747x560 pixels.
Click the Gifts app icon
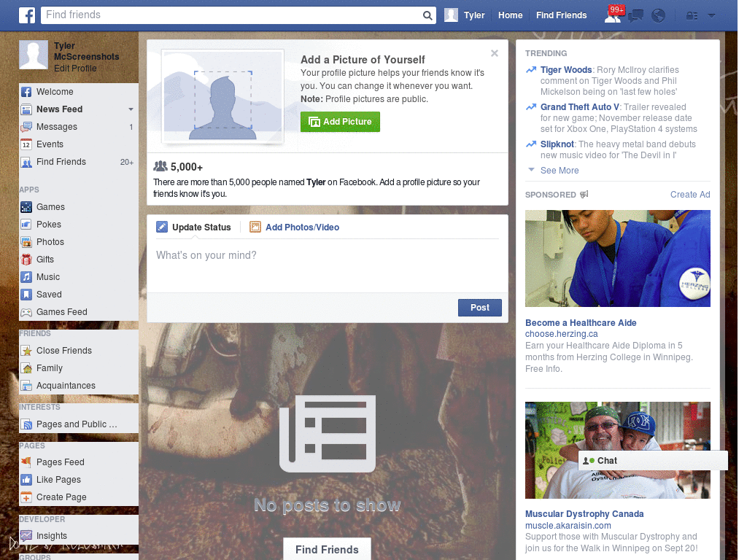[26, 260]
